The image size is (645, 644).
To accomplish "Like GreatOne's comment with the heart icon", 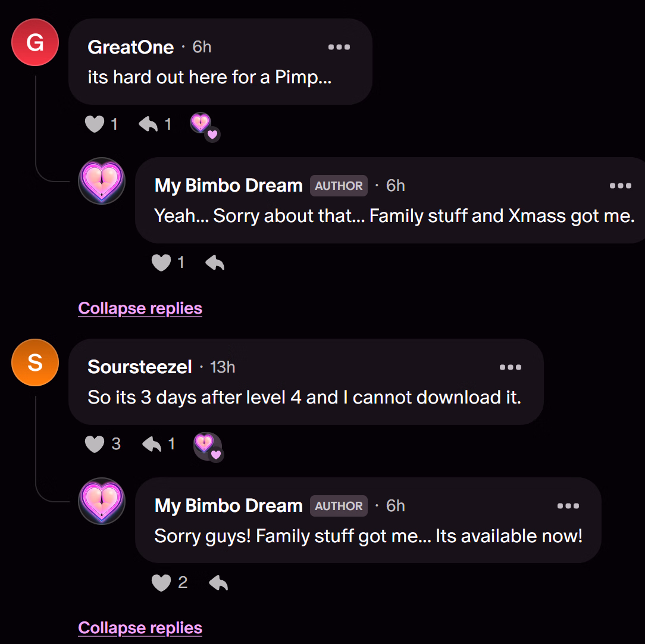I will (x=95, y=124).
